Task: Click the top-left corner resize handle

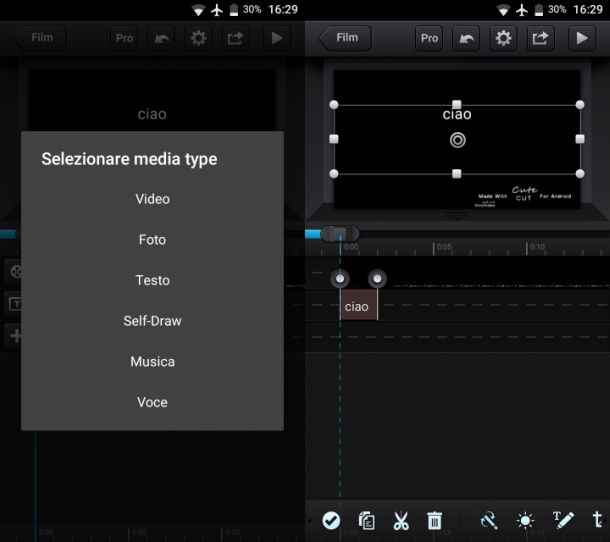Action: coord(334,105)
